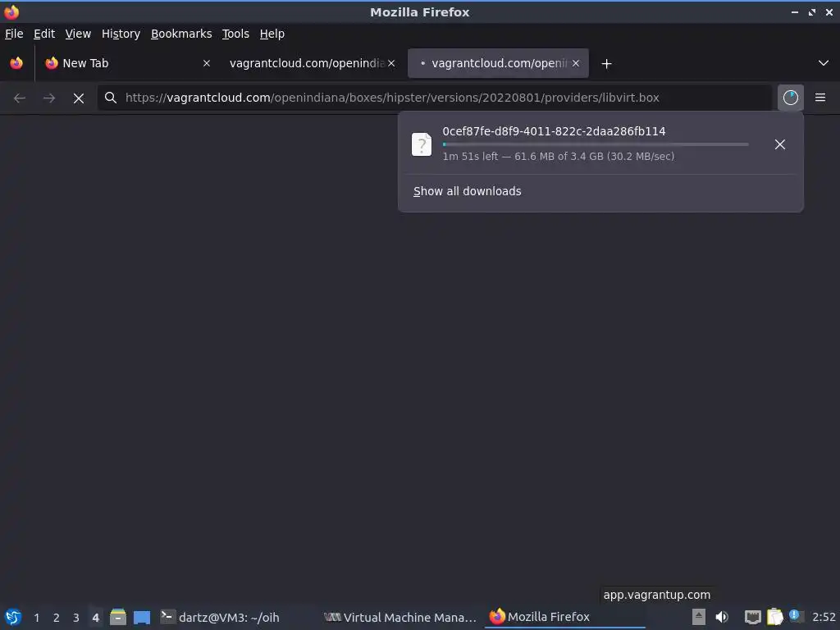Go forward one page
840x630 pixels.
click(x=48, y=98)
